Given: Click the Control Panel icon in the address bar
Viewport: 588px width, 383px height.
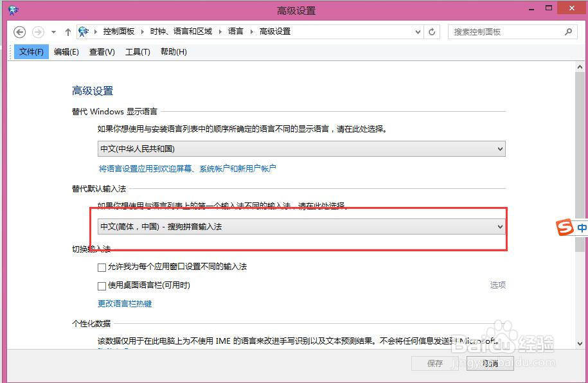Looking at the screenshot, I should pos(84,30).
